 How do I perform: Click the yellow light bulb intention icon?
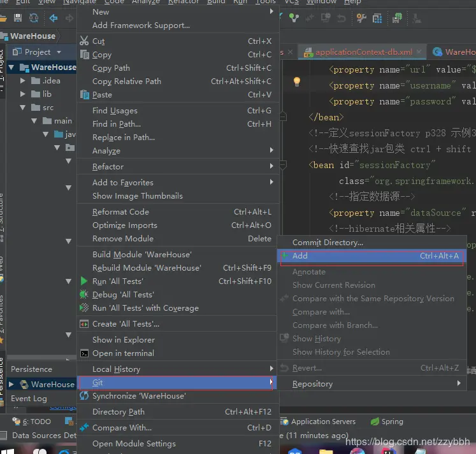(x=297, y=82)
